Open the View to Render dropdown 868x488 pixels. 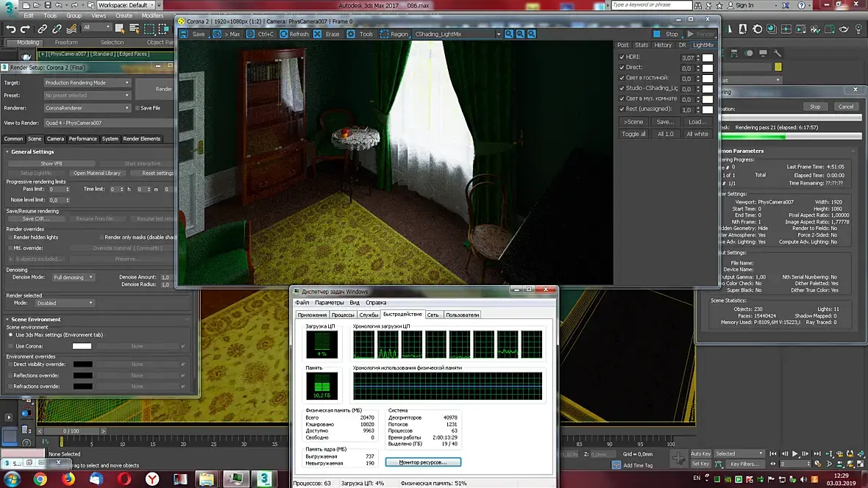tap(109, 123)
